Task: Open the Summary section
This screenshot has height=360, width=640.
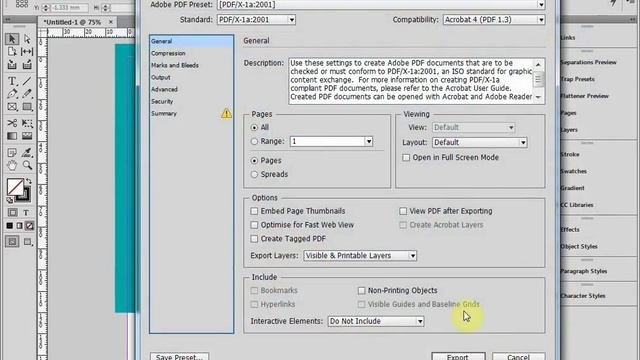Action: click(164, 113)
